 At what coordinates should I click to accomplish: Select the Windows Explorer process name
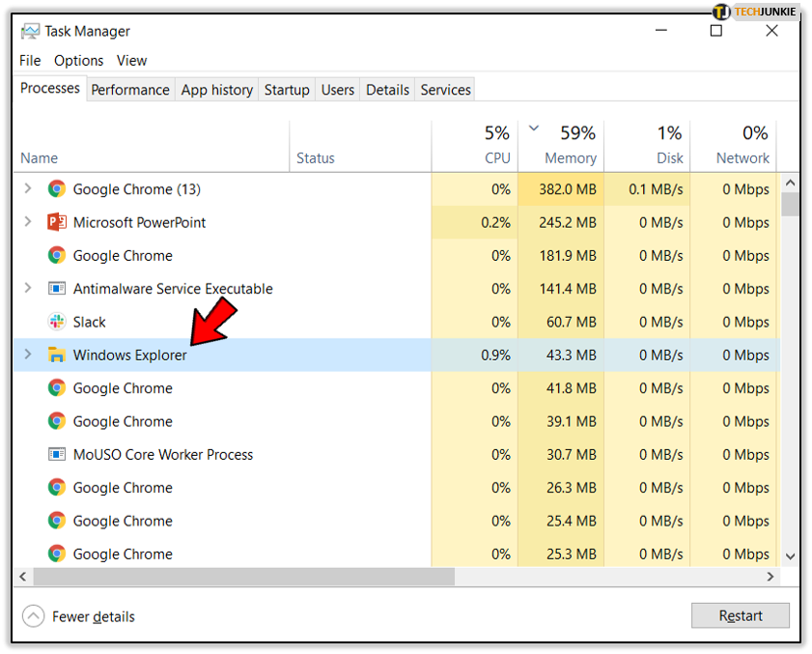point(129,355)
